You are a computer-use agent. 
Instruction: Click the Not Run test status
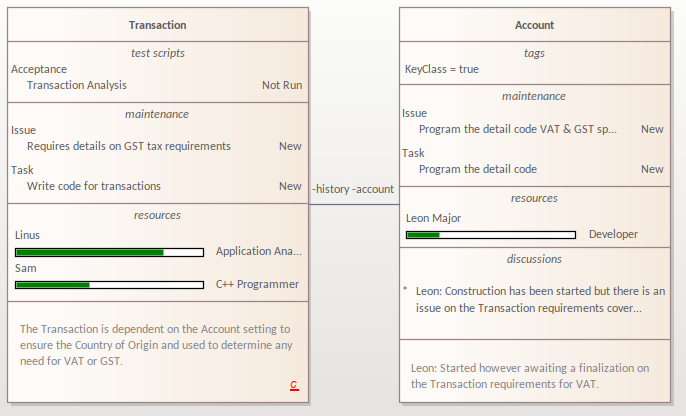click(x=281, y=85)
